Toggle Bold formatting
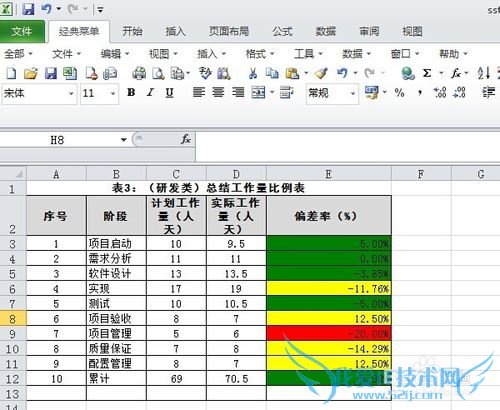Viewport: 500px width, 410px height. (x=131, y=92)
